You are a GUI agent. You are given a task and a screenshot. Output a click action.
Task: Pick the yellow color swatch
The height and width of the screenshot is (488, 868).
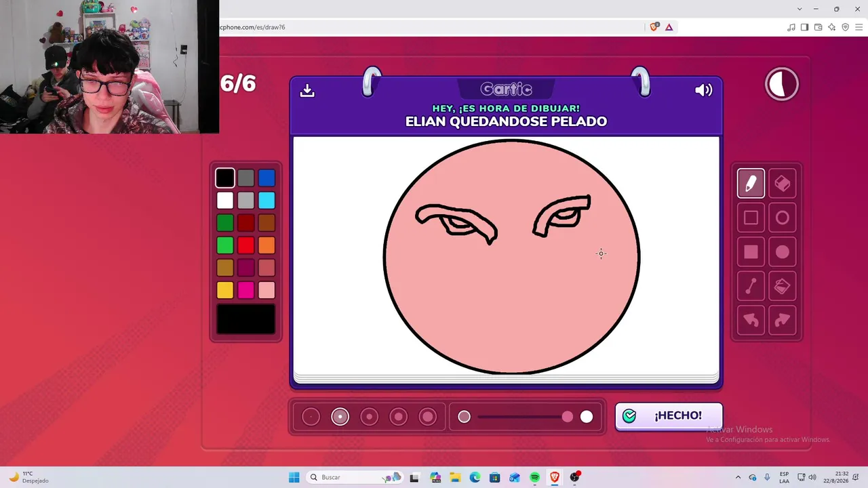click(225, 290)
